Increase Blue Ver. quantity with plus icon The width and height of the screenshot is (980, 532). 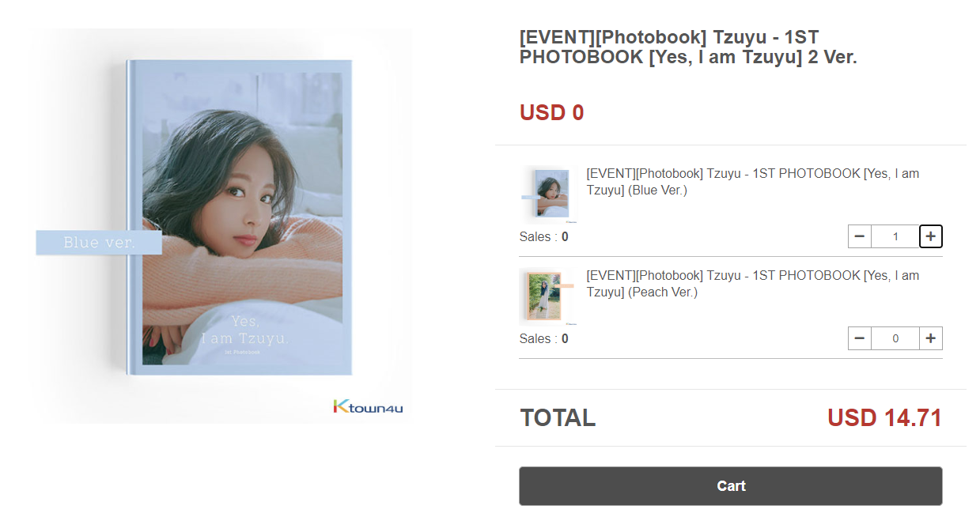tap(931, 236)
